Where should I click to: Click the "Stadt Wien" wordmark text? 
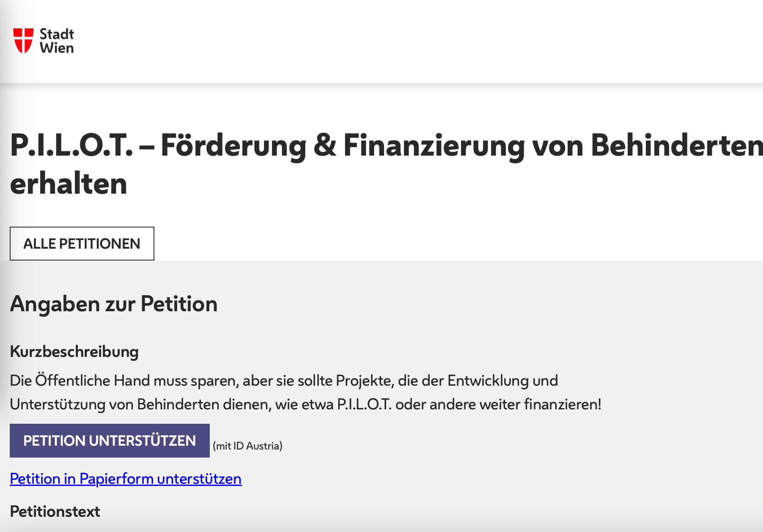57,41
